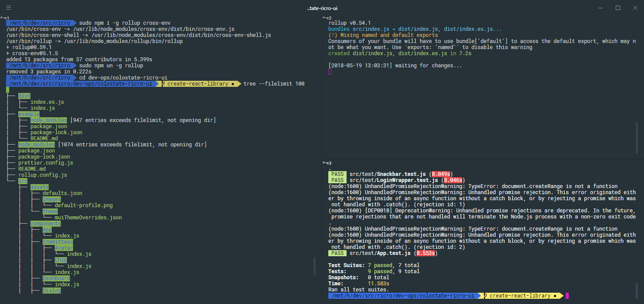Click the green PASS badge beside App.test.js
The width and height of the screenshot is (644, 304).
pos(337,253)
